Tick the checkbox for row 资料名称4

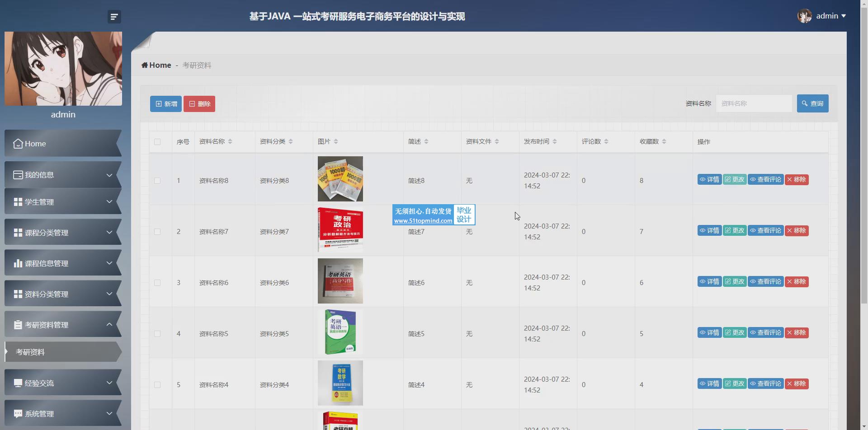[x=157, y=385]
